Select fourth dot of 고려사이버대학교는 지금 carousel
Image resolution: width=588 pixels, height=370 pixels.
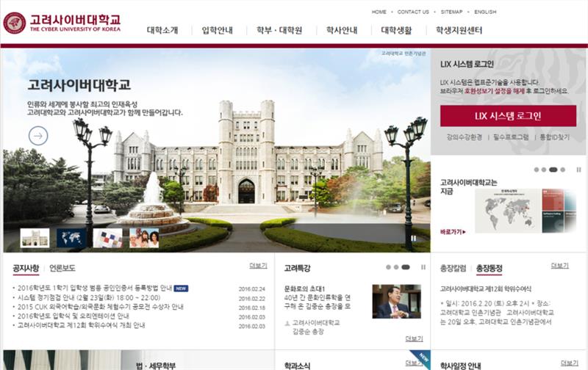coord(562,170)
